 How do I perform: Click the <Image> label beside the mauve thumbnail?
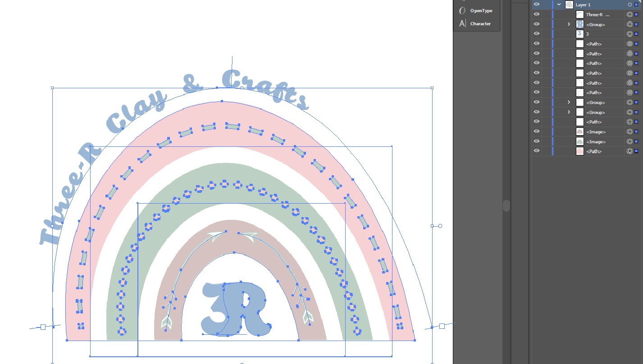(596, 132)
